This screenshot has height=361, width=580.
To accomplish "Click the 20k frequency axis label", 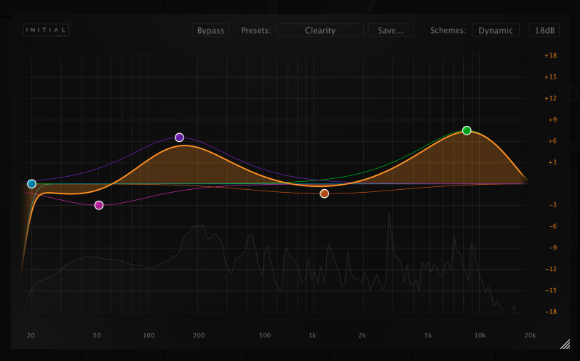I will (x=530, y=335).
